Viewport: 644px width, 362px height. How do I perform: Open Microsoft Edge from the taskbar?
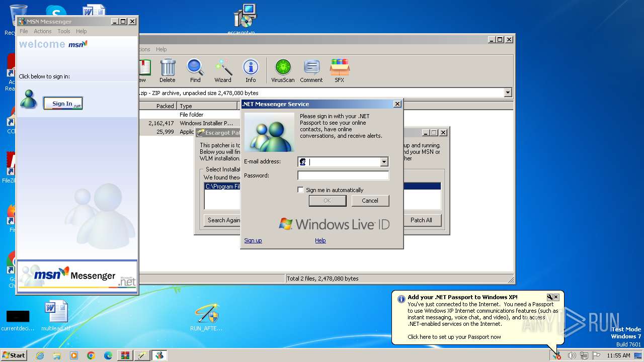point(108,355)
